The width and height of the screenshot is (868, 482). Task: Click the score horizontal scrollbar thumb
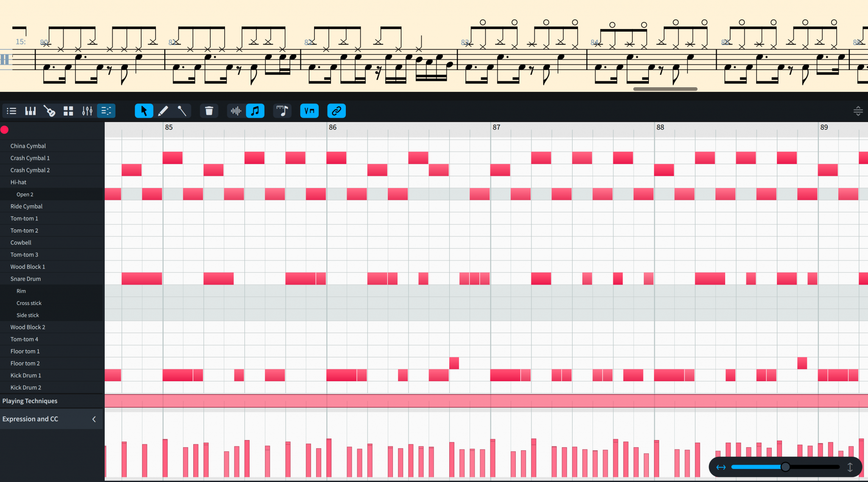[665, 89]
